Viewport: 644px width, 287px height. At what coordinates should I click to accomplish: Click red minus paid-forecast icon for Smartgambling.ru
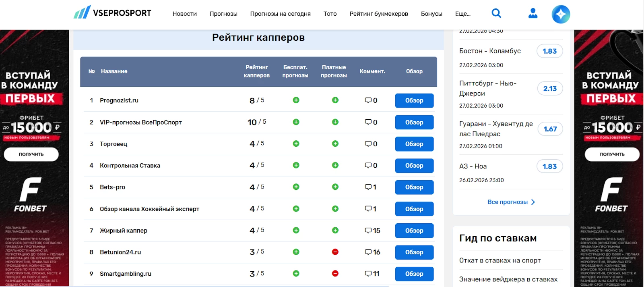click(335, 273)
